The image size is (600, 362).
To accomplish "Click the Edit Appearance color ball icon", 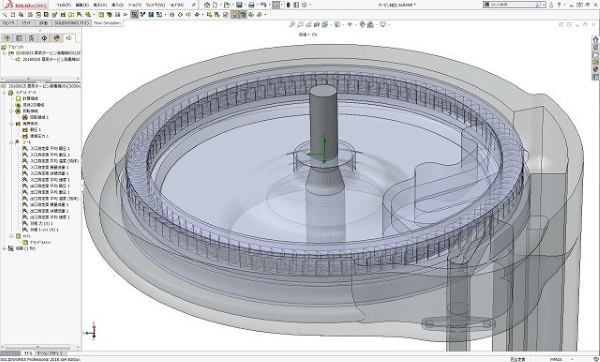I will point(362,24).
